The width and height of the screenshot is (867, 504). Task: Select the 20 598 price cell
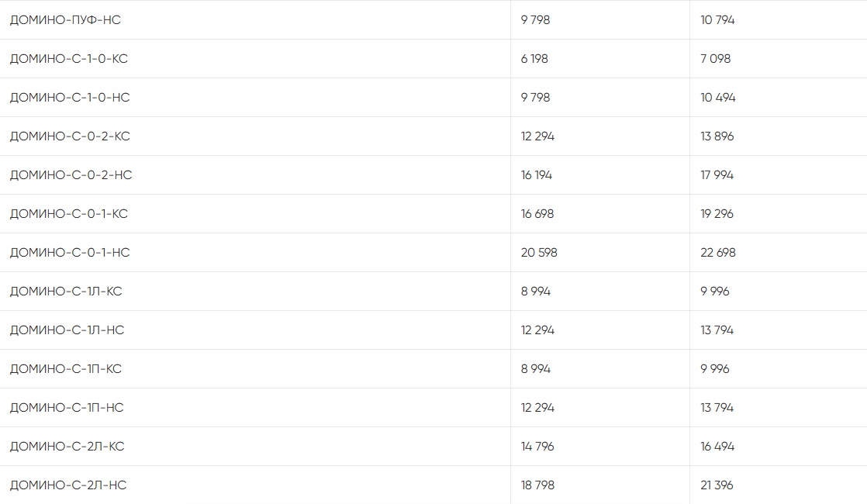[x=539, y=253]
